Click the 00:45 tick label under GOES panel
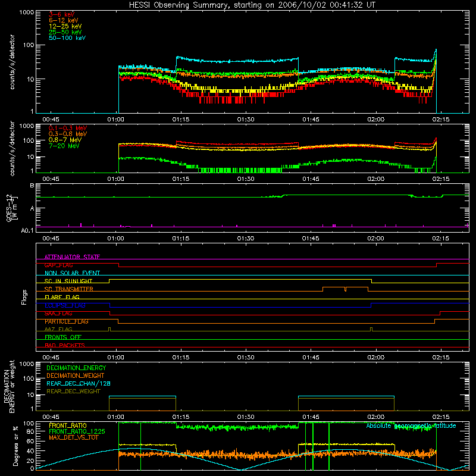 51,239
